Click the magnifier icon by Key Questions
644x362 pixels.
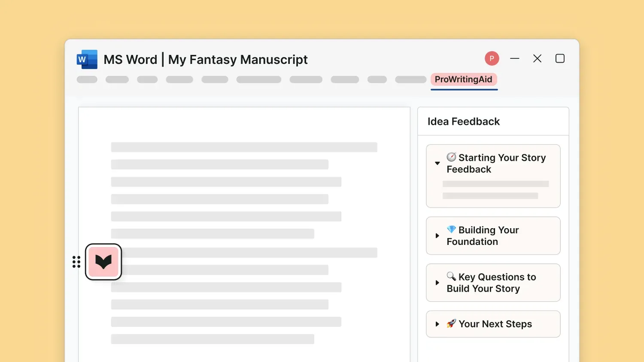point(451,276)
